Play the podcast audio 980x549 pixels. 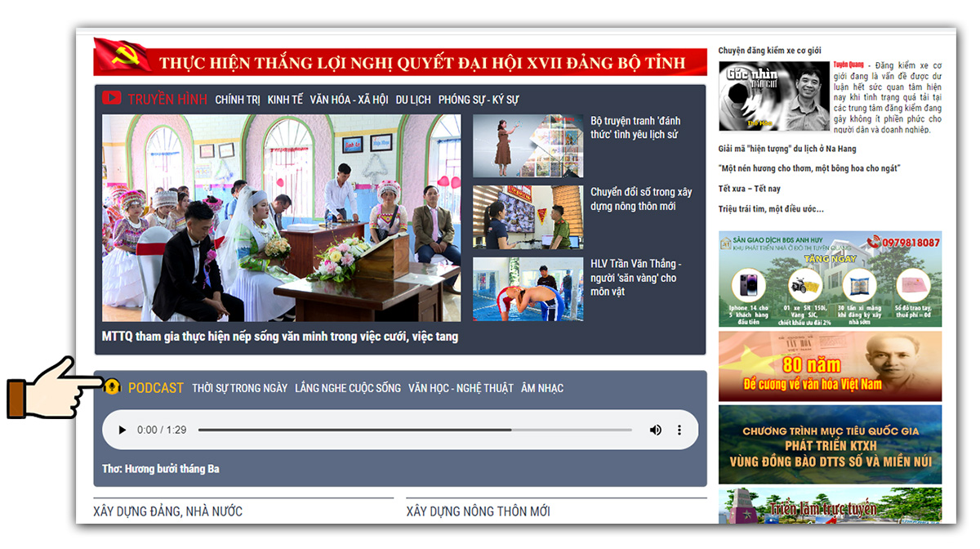pos(122,430)
